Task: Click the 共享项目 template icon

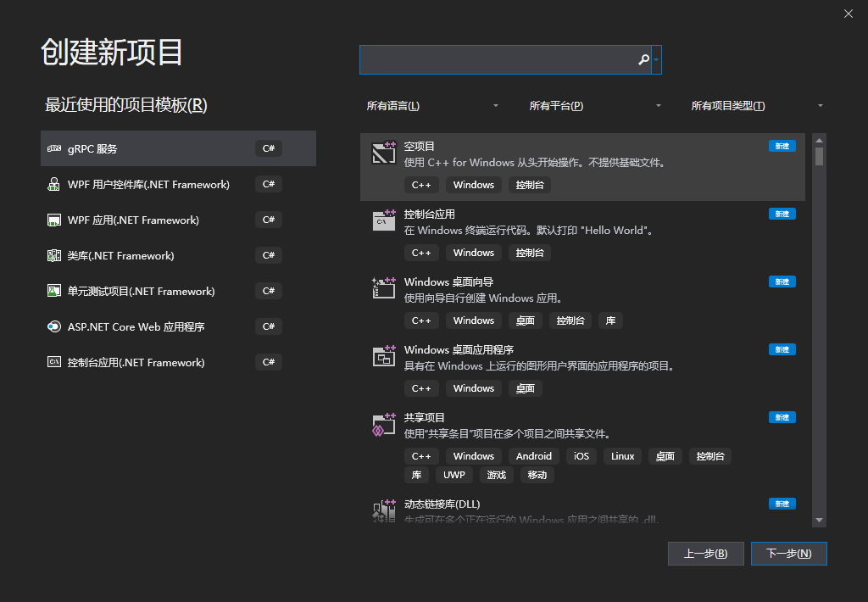Action: (x=384, y=424)
